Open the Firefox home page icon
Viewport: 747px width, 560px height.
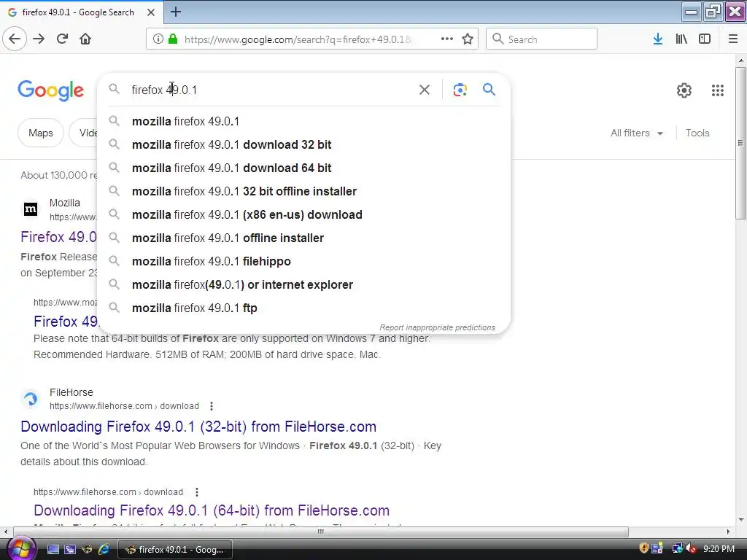tap(85, 39)
